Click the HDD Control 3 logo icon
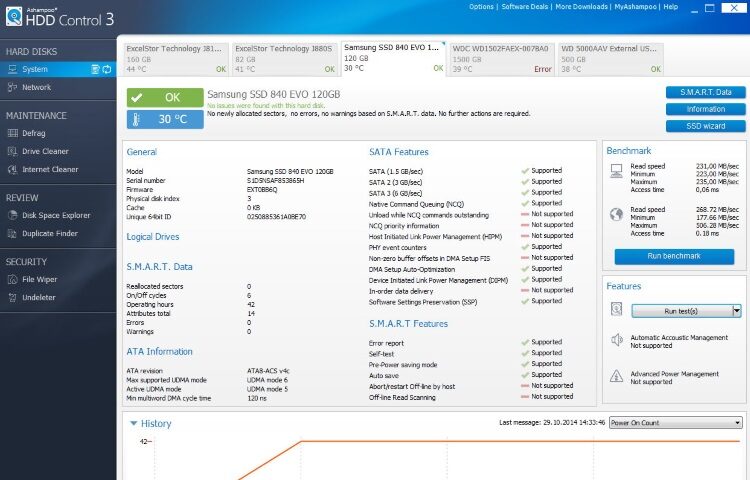This screenshot has height=480, width=750. 14,16
